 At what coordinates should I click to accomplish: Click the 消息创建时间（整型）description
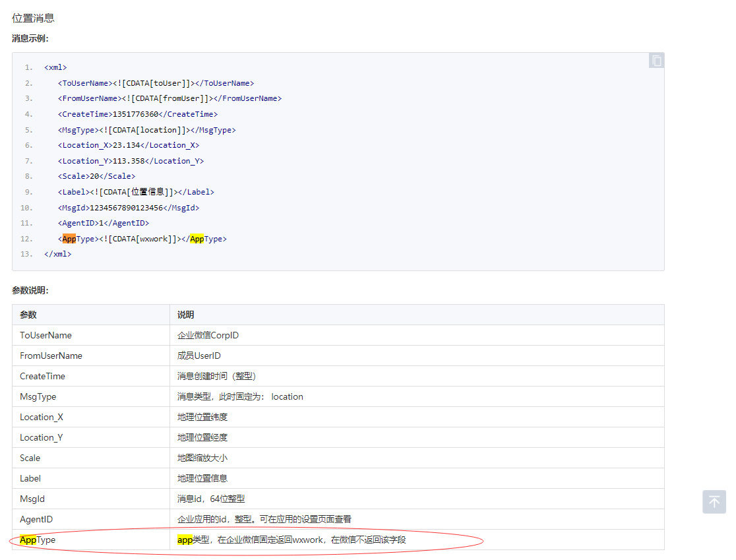(216, 376)
